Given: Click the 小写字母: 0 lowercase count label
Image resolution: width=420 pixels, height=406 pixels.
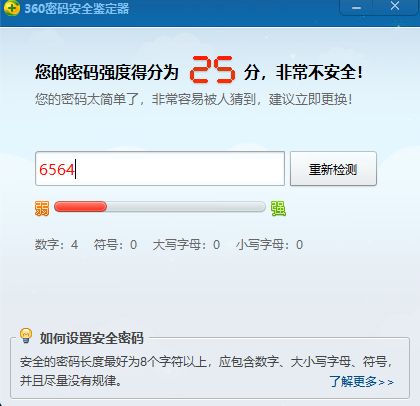Looking at the screenshot, I should point(269,245).
